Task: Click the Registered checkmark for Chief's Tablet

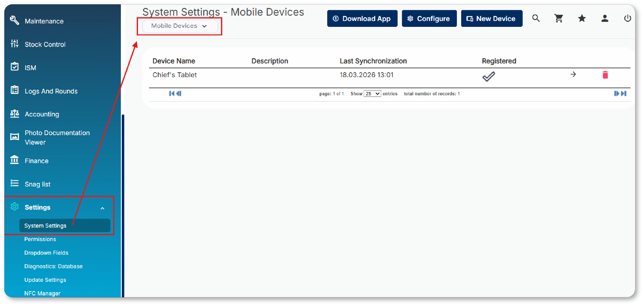Action: (x=488, y=76)
